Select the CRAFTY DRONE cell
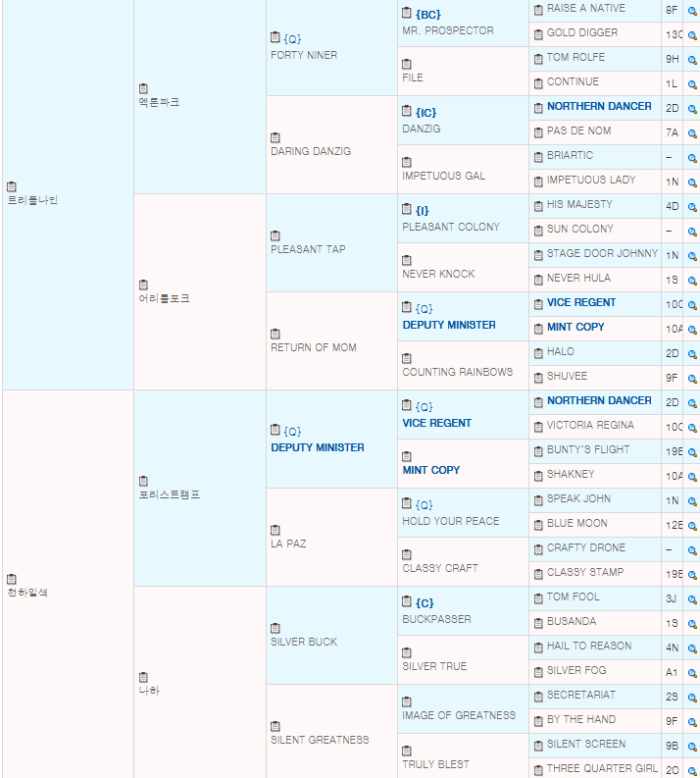Image resolution: width=700 pixels, height=778 pixels. click(x=595, y=549)
